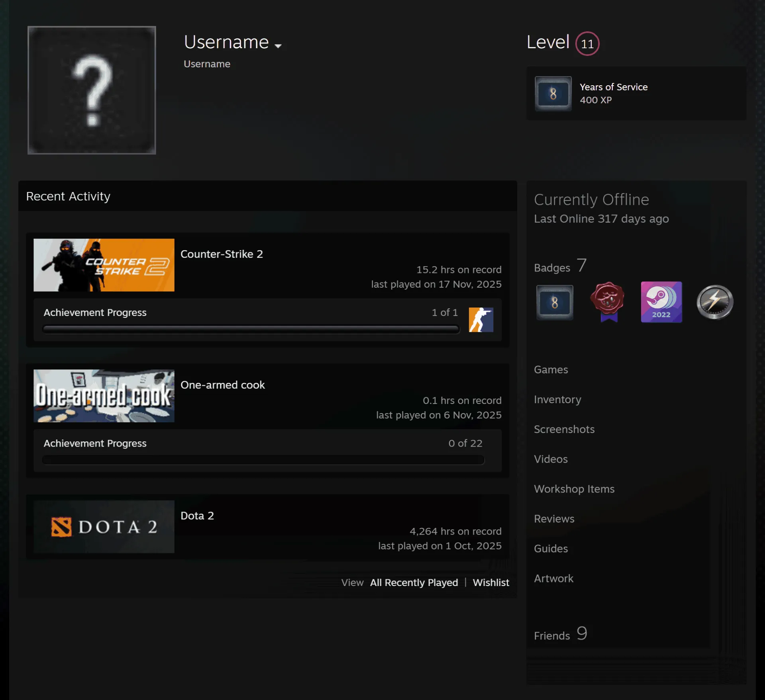Screen dimensions: 765x700
Task: Open the Artwork sidebar link
Action: tap(553, 579)
